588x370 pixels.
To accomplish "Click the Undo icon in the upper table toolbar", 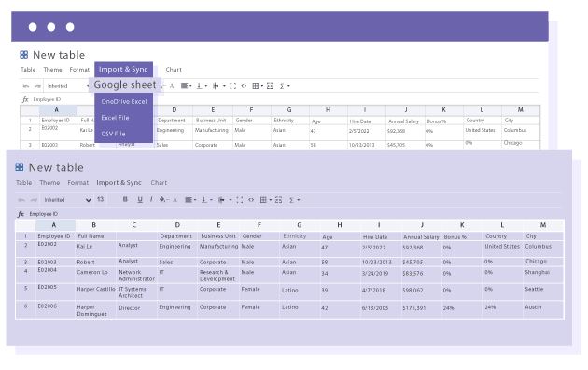I will click(26, 86).
